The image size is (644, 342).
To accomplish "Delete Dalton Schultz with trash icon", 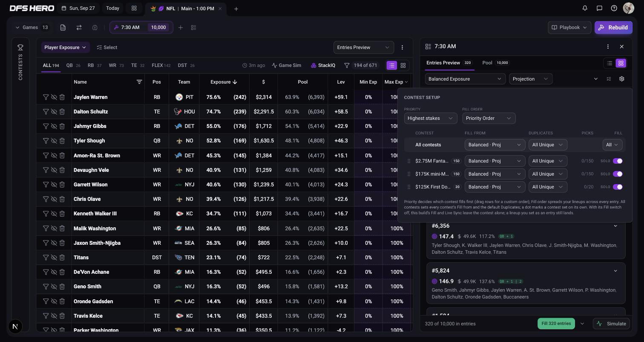I will [x=62, y=112].
